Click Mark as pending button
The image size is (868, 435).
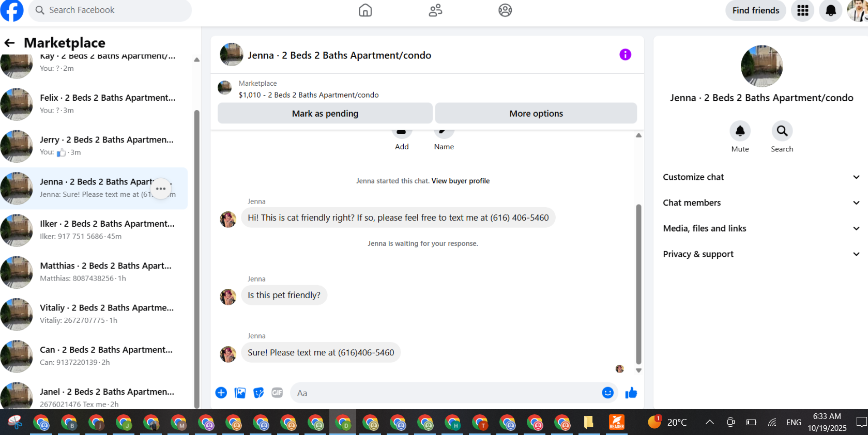pos(325,114)
